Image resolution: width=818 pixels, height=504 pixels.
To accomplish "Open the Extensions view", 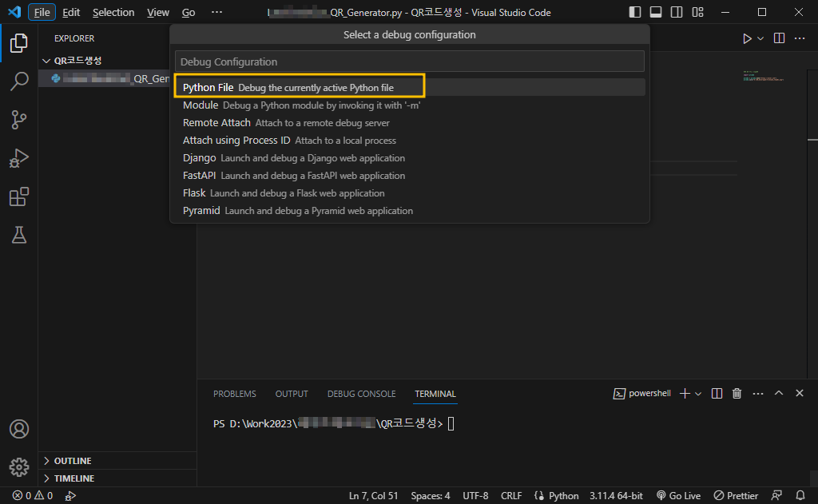I will pos(19,196).
